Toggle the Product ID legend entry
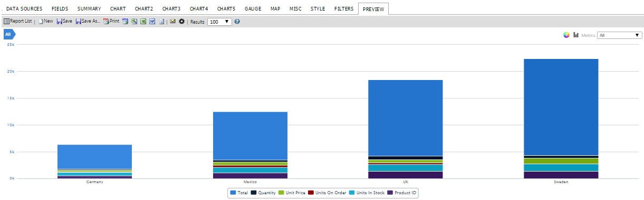The image size is (644, 200). 402,193
